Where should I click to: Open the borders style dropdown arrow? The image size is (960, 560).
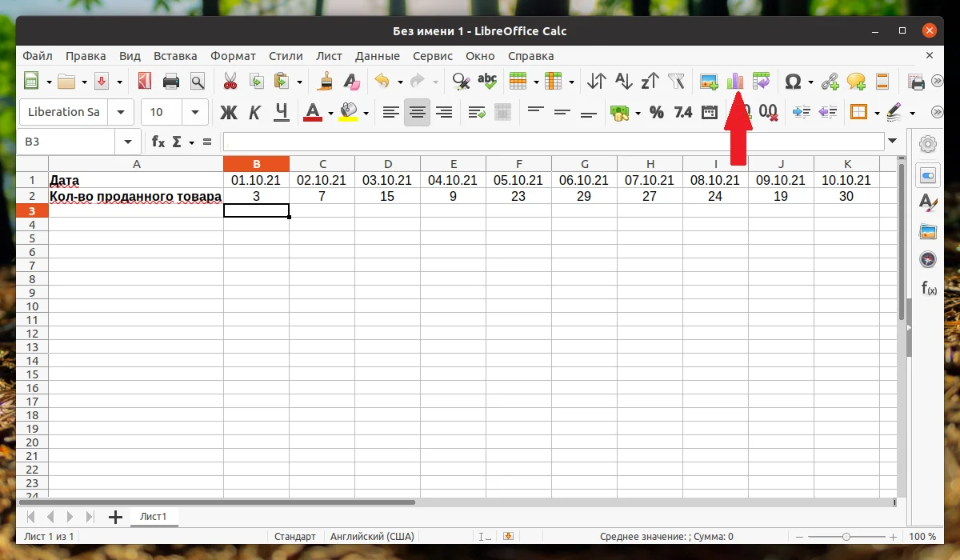(875, 112)
